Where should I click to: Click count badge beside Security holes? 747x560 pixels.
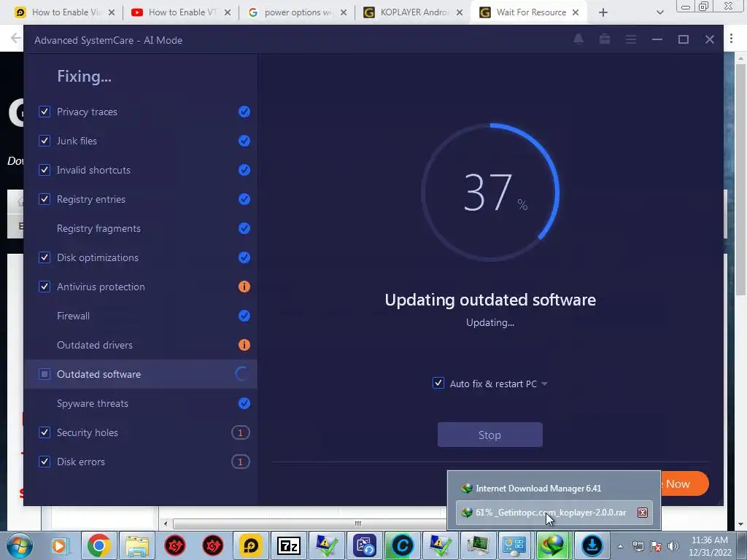[x=241, y=432]
